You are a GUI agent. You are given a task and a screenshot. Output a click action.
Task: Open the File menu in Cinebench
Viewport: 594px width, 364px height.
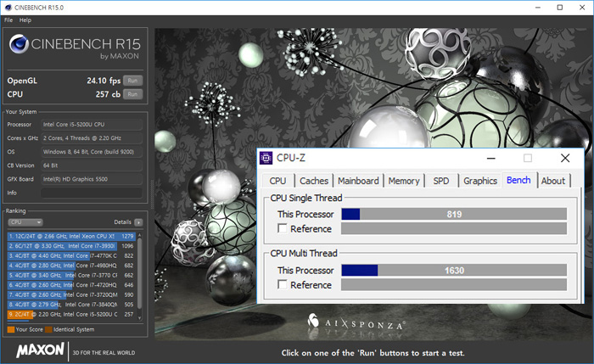tap(8, 20)
